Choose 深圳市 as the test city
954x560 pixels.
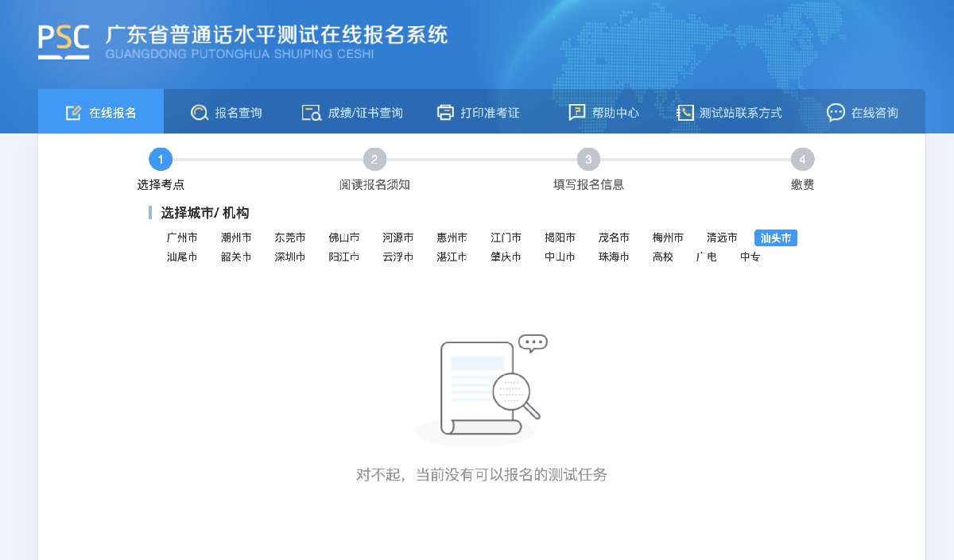(290, 257)
